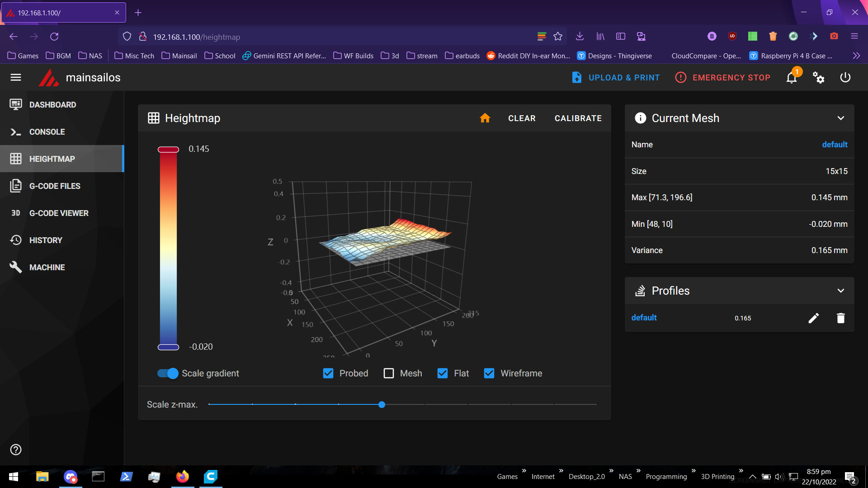Open the default profile link
The height and width of the screenshot is (488, 868).
pyautogui.click(x=644, y=318)
